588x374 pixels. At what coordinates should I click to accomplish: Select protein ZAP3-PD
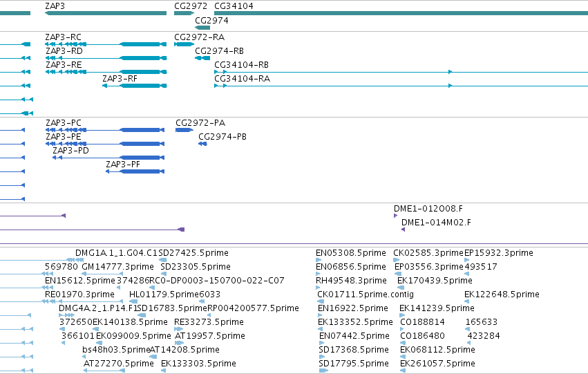click(71, 151)
